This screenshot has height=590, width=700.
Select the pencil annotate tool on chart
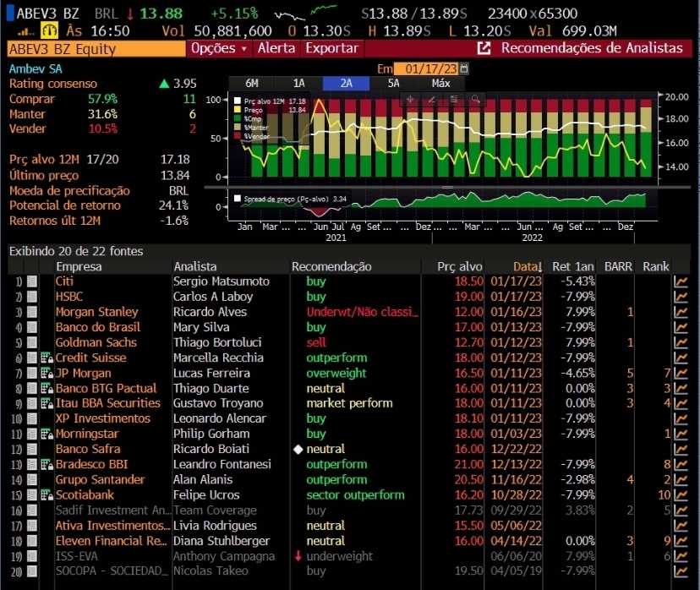(432, 100)
